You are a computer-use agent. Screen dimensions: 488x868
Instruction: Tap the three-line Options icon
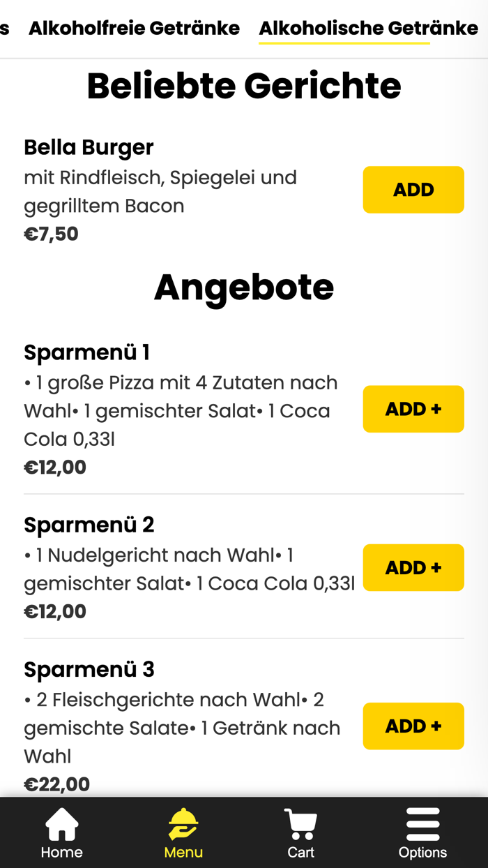(423, 824)
